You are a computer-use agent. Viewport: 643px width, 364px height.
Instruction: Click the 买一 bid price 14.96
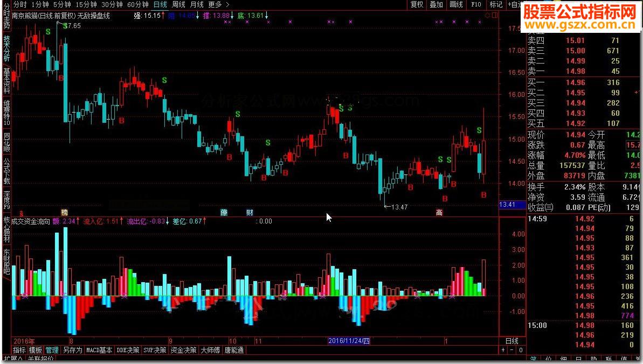click(x=575, y=82)
